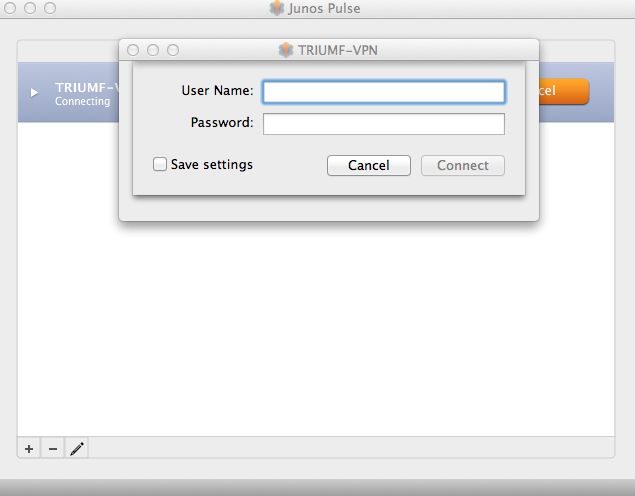The height and width of the screenshot is (496, 635).
Task: Zoom the Junos Pulse main window
Action: coord(50,8)
